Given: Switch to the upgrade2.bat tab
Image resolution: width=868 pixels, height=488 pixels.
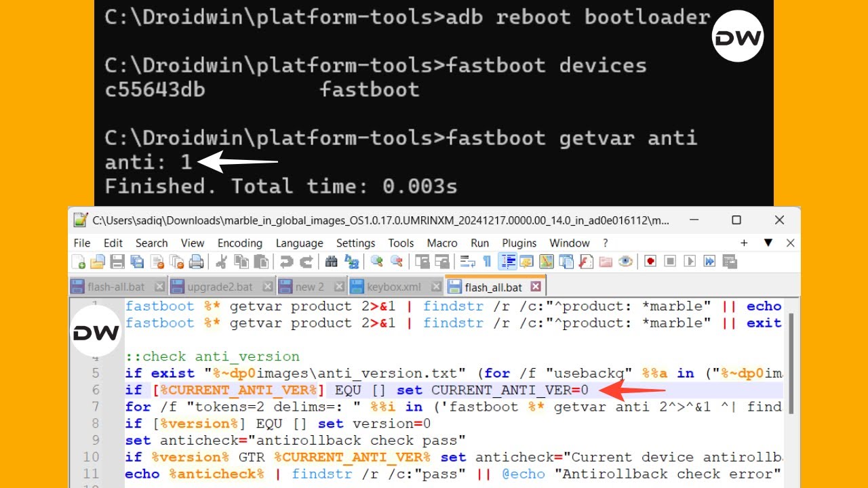Looking at the screenshot, I should click(x=221, y=286).
